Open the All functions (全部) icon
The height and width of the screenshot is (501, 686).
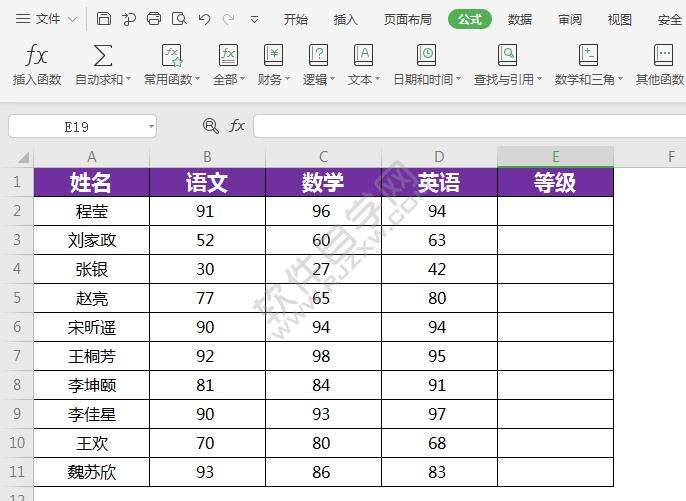pyautogui.click(x=228, y=56)
